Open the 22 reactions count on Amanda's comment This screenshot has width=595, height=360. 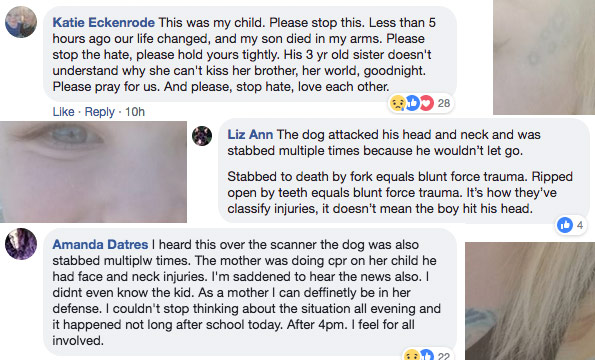pyautogui.click(x=443, y=356)
